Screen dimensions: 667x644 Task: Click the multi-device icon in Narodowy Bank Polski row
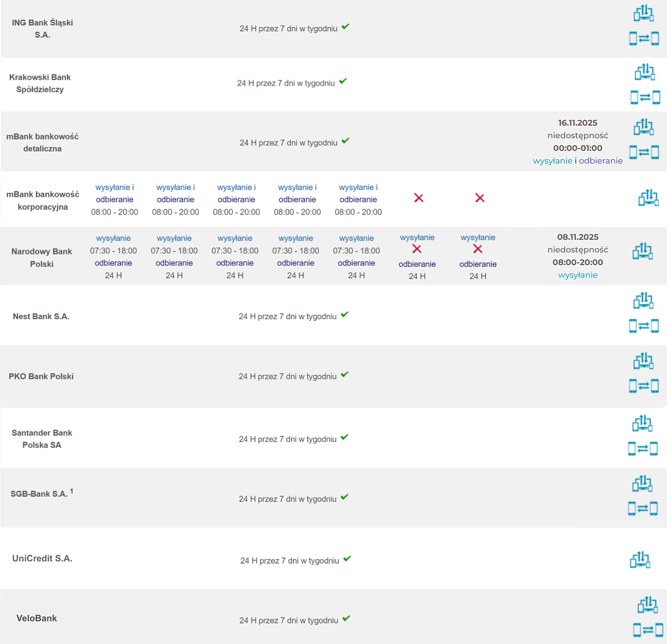click(x=642, y=251)
